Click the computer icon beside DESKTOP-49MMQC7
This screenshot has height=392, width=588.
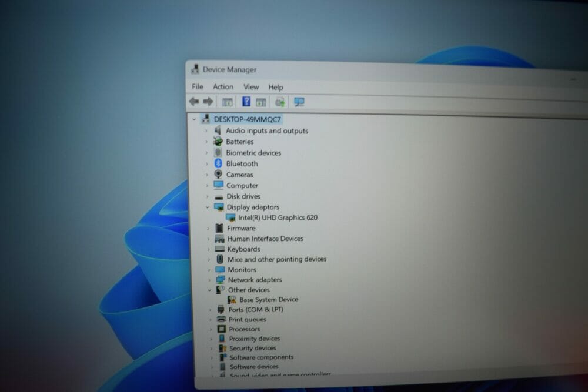205,119
